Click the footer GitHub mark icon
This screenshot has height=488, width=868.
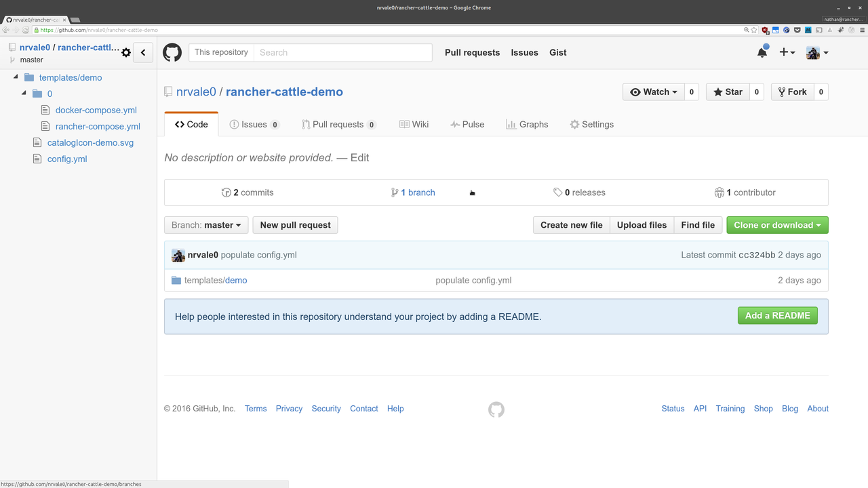(496, 409)
